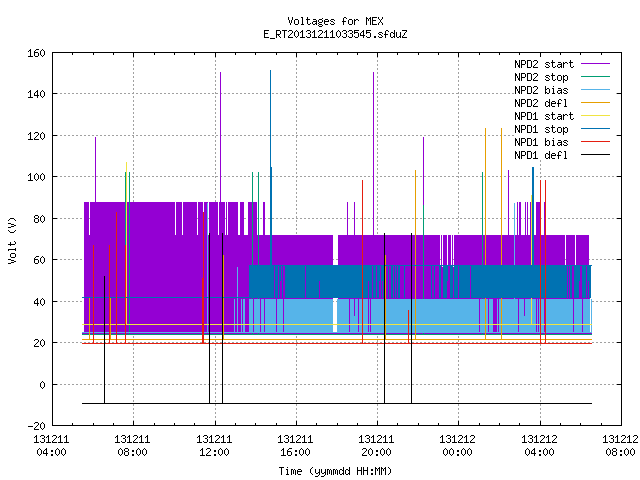Click the y-axis tick label 100

[36, 177]
